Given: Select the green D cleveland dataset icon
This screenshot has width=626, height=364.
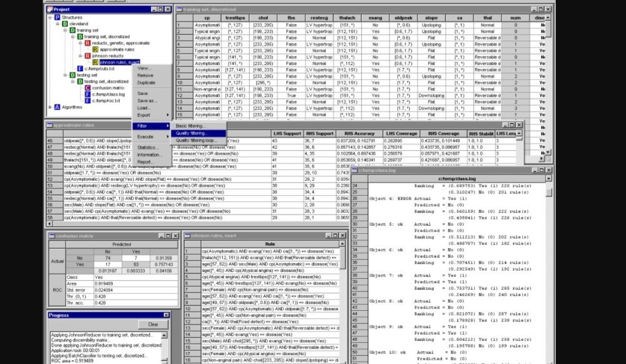Looking at the screenshot, I should [64, 24].
